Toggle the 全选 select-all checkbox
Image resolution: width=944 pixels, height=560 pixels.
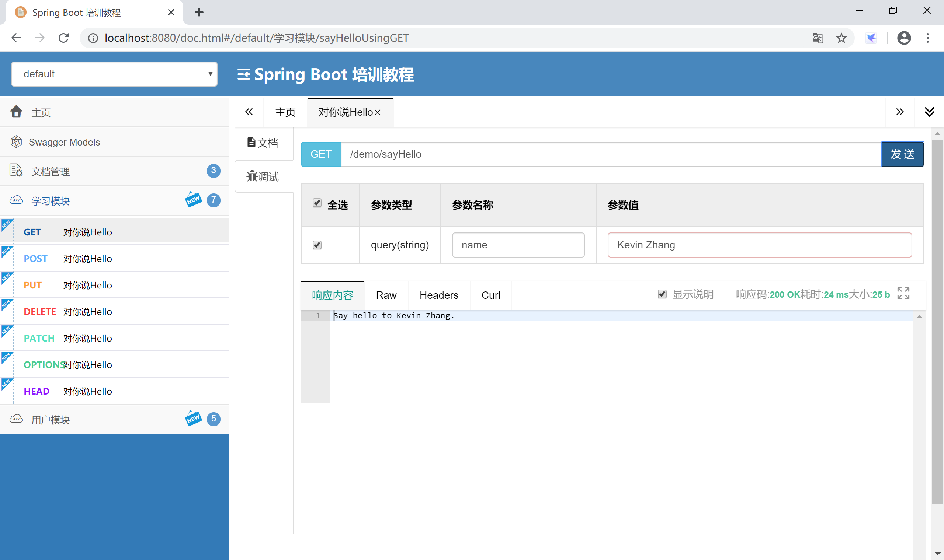(x=317, y=203)
